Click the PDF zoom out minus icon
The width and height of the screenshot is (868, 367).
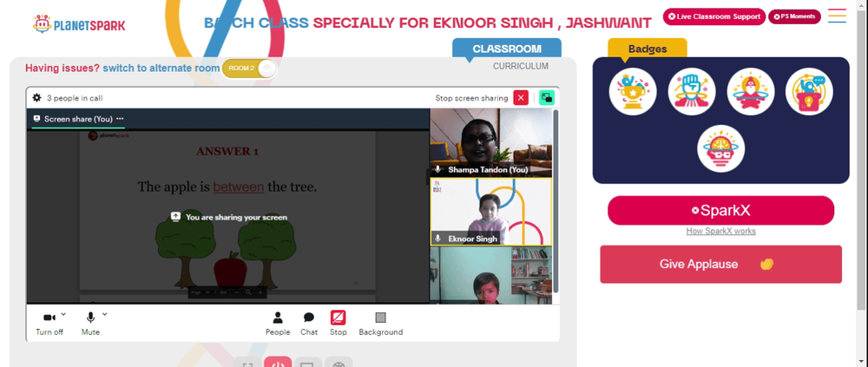[236, 292]
